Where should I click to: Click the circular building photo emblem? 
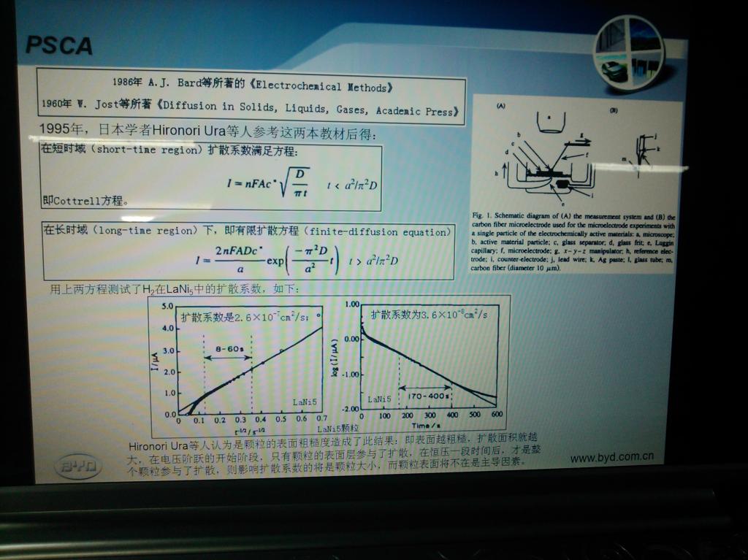629,53
